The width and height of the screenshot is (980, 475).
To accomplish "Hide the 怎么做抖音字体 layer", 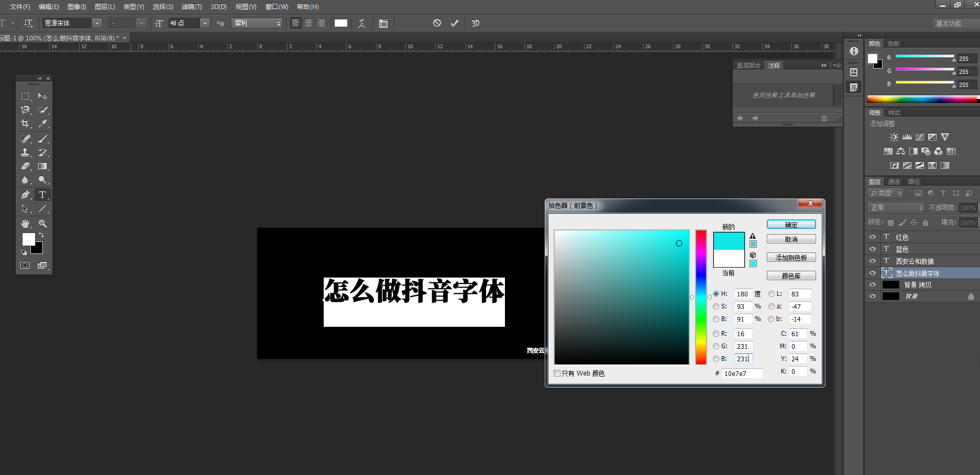I will point(873,273).
